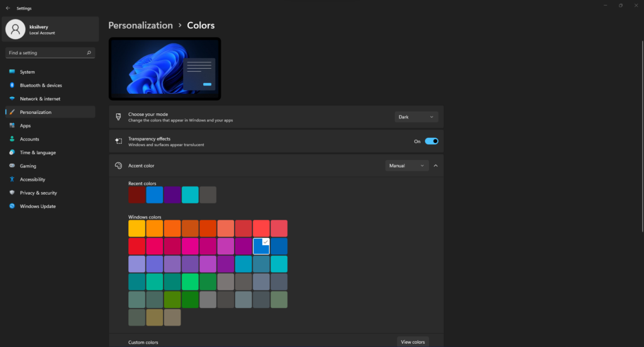644x347 pixels.
Task: Select the yellow gold Windows color
Action: coord(136,228)
